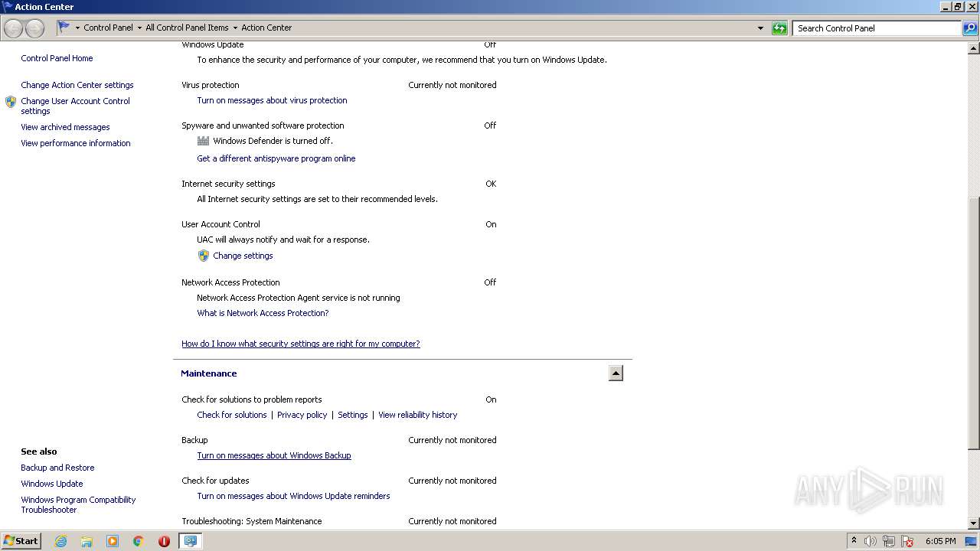Click the search magnifier icon
This screenshot has width=980, height=551.
[x=969, y=28]
